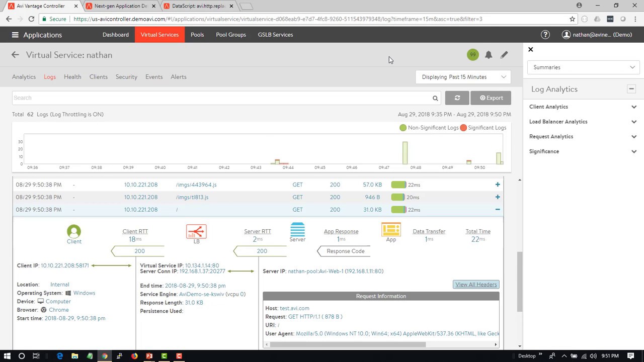Click the green health score badge
Image resolution: width=644 pixels, height=362 pixels.
472,55
